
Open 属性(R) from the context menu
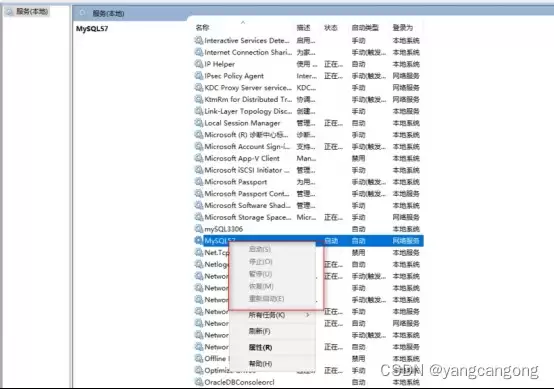[260, 347]
